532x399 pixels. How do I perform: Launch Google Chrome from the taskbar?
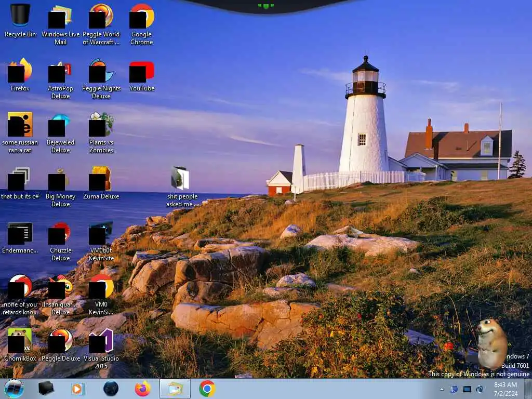pos(207,389)
